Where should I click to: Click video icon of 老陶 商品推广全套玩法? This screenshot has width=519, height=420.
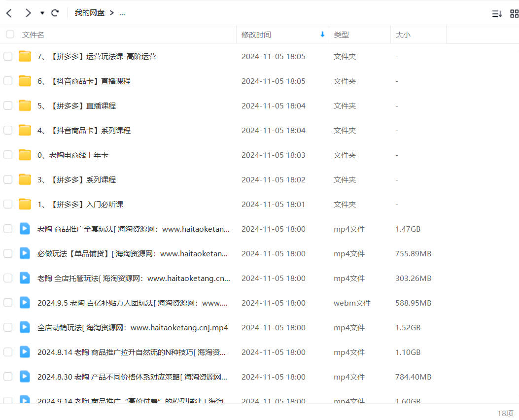[x=25, y=229]
